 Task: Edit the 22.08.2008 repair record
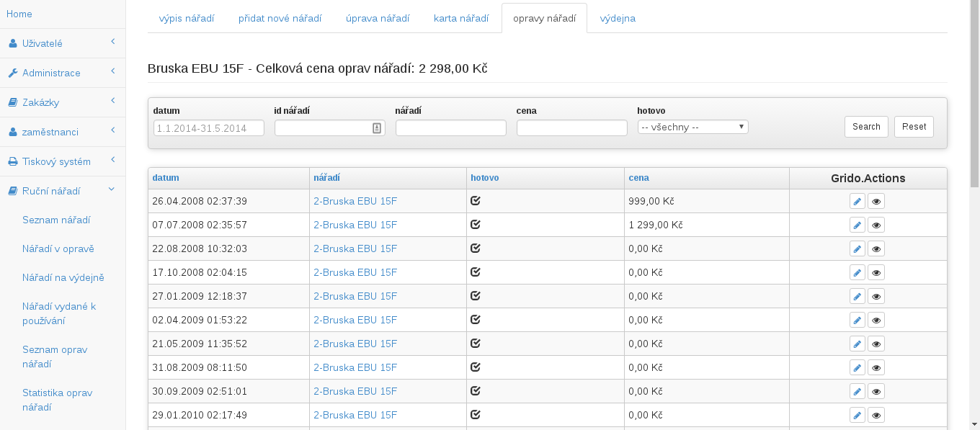tap(857, 249)
